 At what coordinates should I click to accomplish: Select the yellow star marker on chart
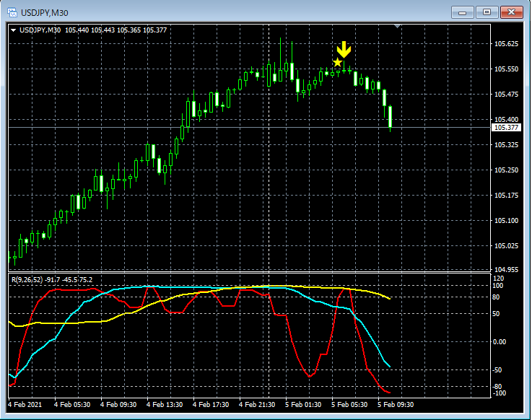pyautogui.click(x=338, y=63)
